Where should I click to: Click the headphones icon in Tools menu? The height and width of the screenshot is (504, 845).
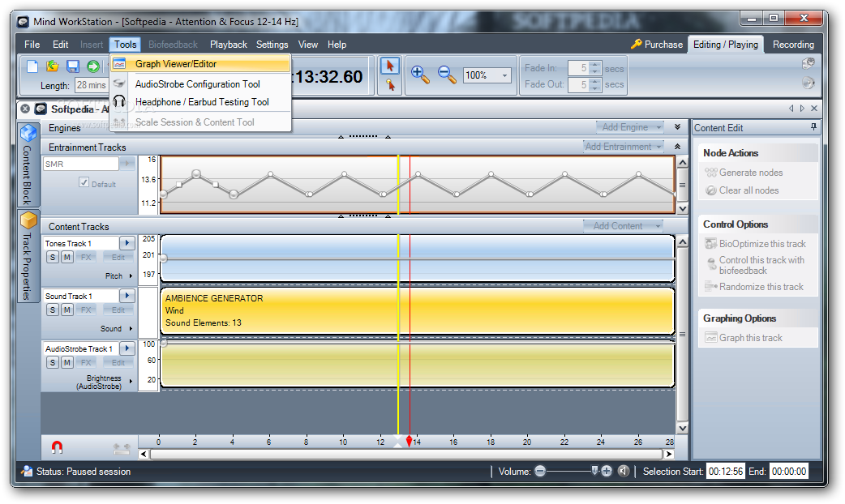(x=119, y=101)
